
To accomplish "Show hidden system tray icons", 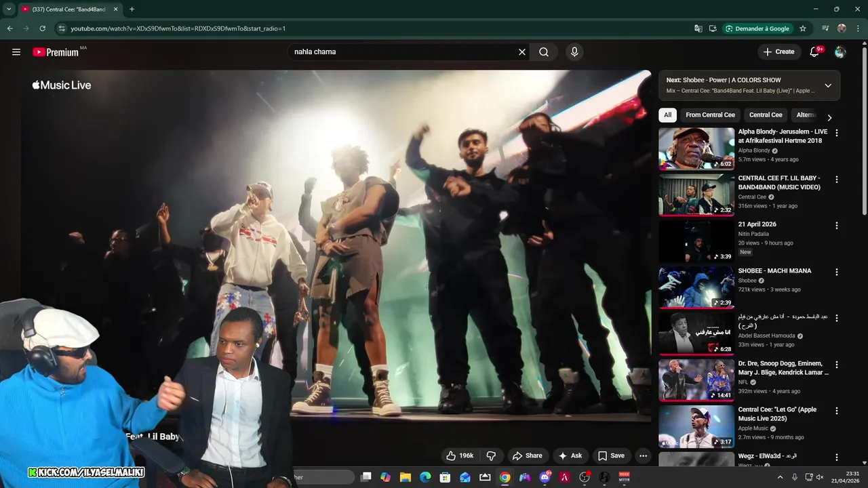I will [780, 477].
